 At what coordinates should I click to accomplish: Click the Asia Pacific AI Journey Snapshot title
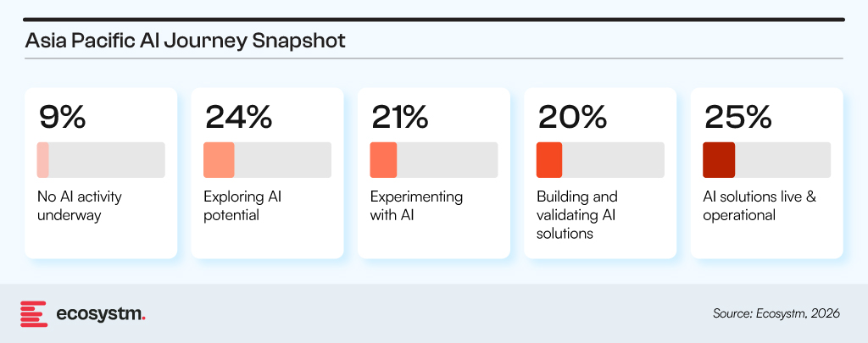185,41
